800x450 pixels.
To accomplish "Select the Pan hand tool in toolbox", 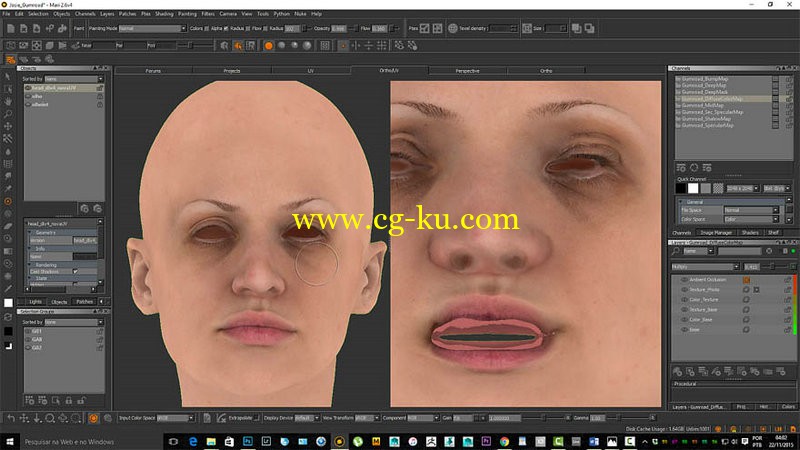I will 8,101.
